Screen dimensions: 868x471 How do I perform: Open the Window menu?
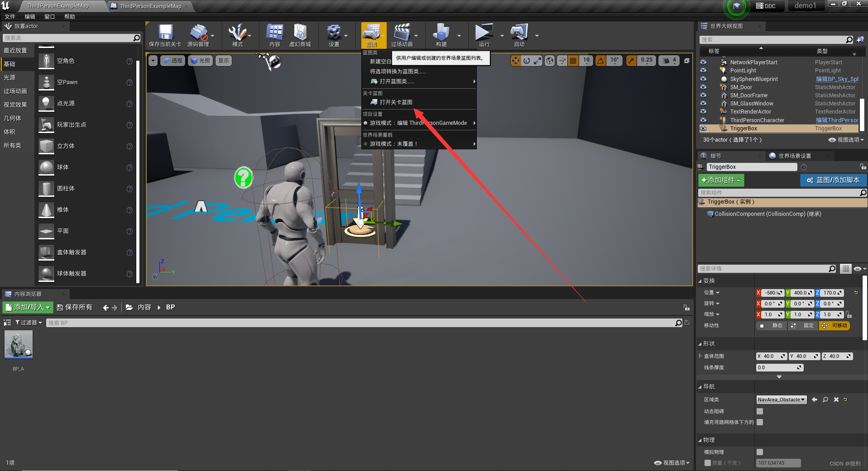point(50,17)
